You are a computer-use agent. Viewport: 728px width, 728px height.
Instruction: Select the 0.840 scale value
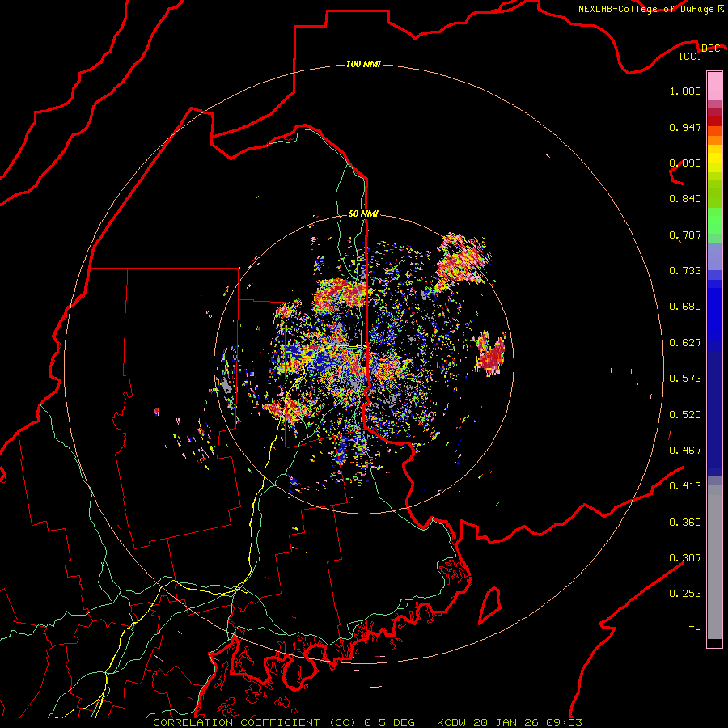coord(685,199)
